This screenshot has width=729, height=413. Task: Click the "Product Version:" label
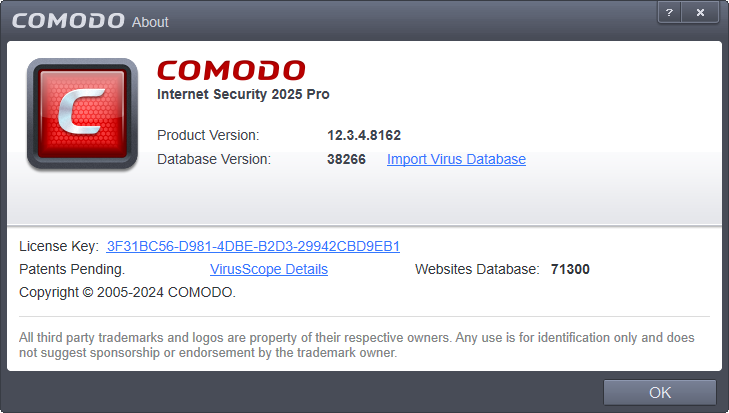click(208, 135)
